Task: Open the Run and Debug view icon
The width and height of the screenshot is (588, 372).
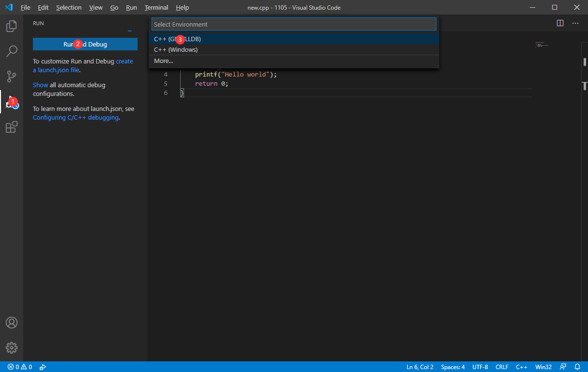Action: [x=12, y=102]
